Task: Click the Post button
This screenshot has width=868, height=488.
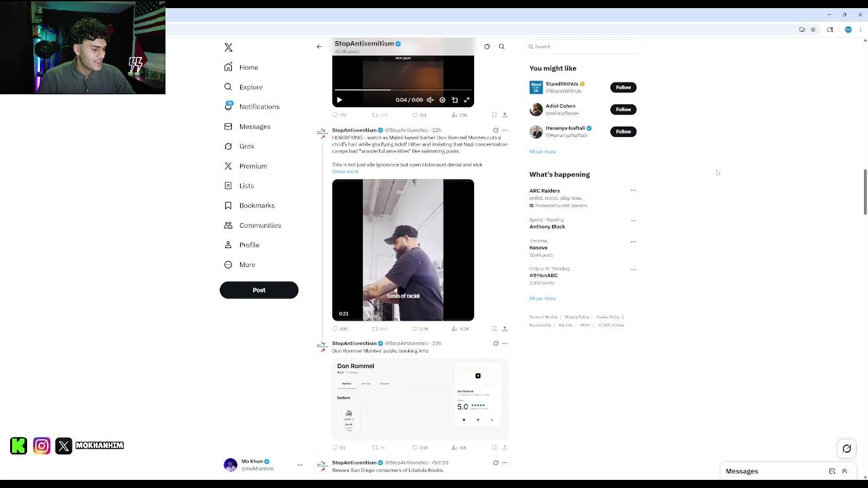Action: 259,290
